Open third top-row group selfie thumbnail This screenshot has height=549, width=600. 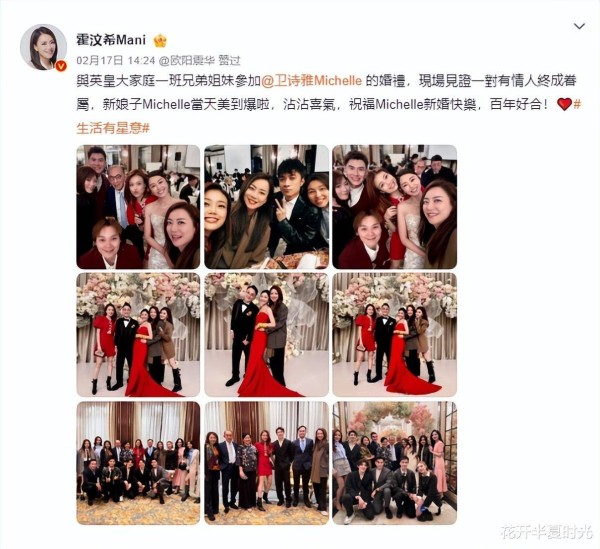click(x=395, y=207)
